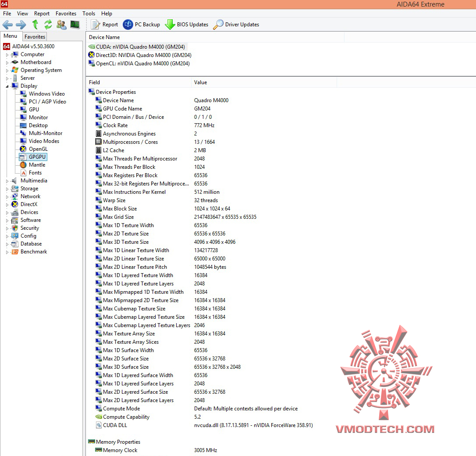Select Direct3D: NVIDIA Quadro M4000 device

(140, 55)
